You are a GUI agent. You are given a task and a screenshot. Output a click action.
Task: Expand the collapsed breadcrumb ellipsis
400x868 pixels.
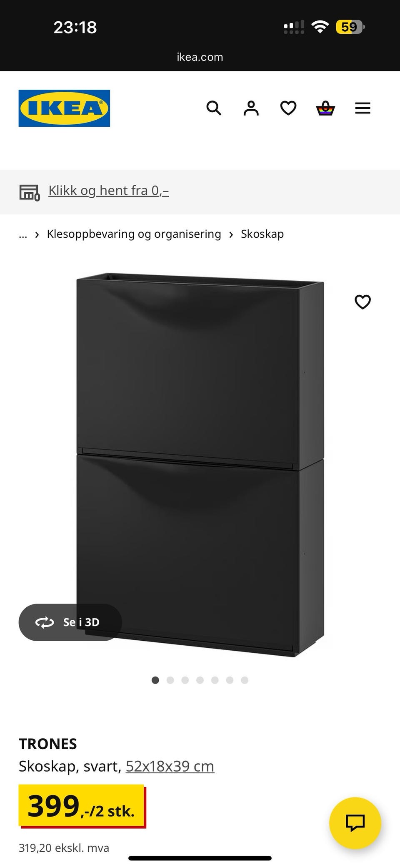pos(23,234)
